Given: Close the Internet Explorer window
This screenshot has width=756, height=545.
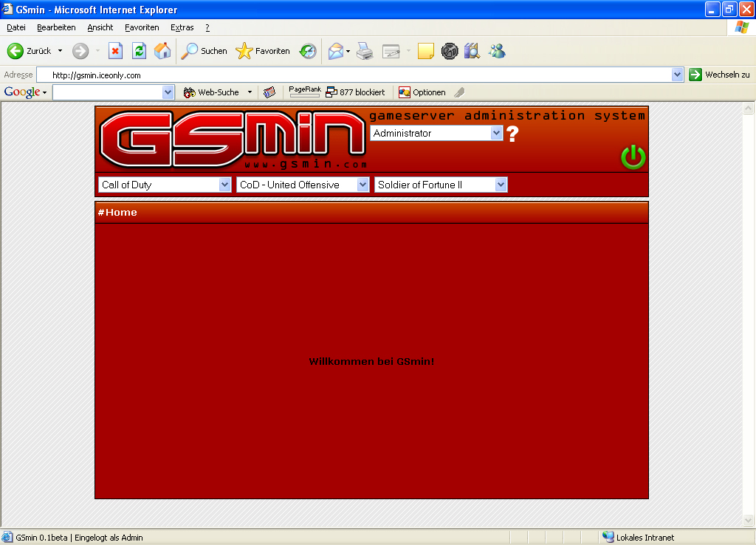Looking at the screenshot, I should pyautogui.click(x=746, y=9).
